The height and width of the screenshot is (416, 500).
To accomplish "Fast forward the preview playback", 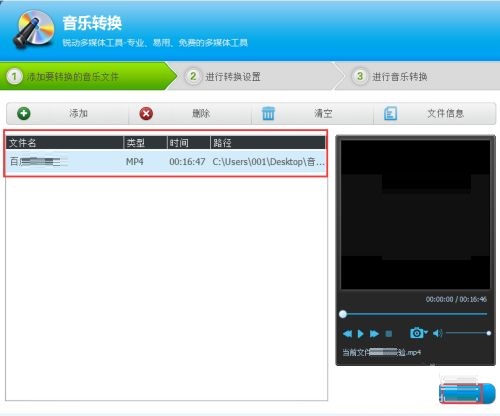I will 374,334.
